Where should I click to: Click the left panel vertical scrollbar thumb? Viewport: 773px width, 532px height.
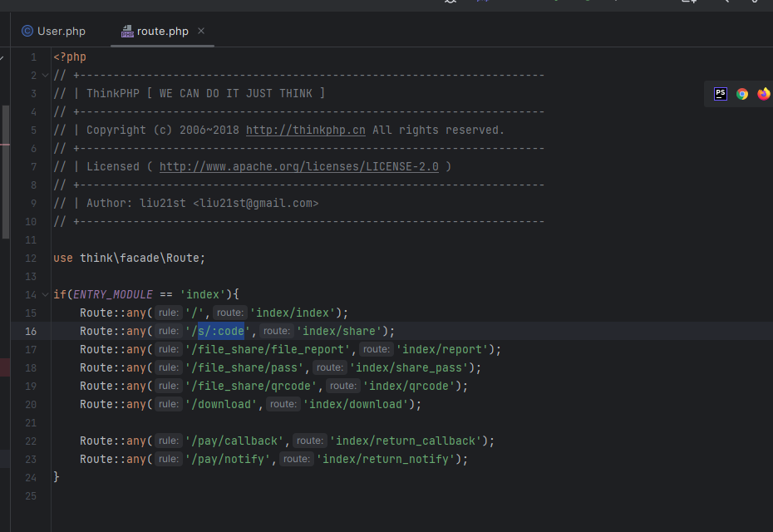coord(6,172)
